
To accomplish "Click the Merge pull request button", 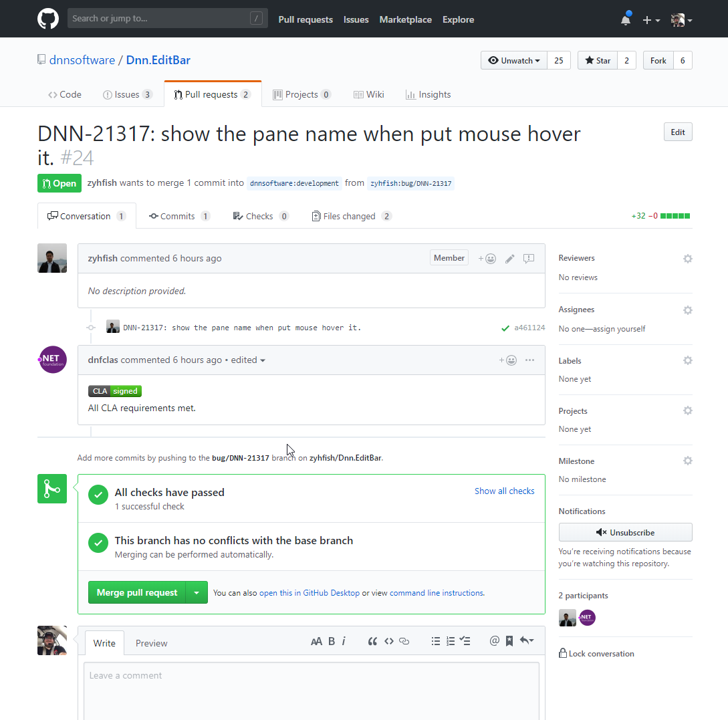I will pyautogui.click(x=137, y=592).
